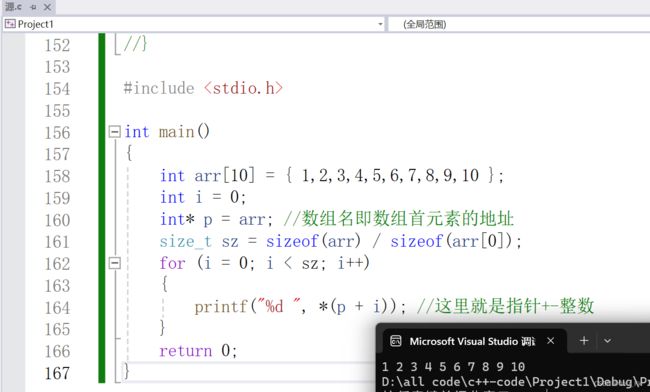Screen dimensions: 650x392
Task: Click line number 161
Action: pos(57,242)
